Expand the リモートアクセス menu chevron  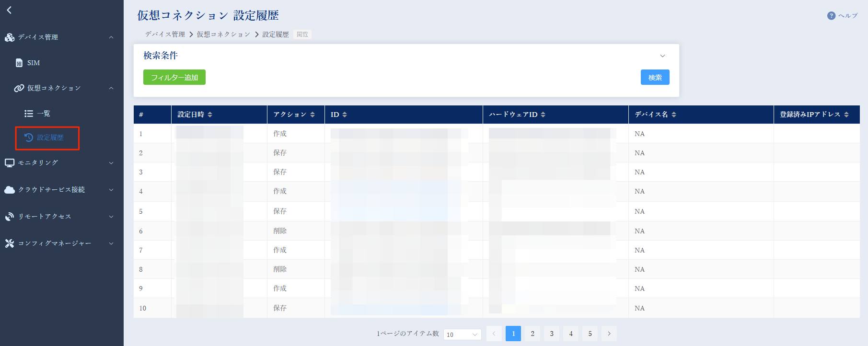[x=111, y=217]
